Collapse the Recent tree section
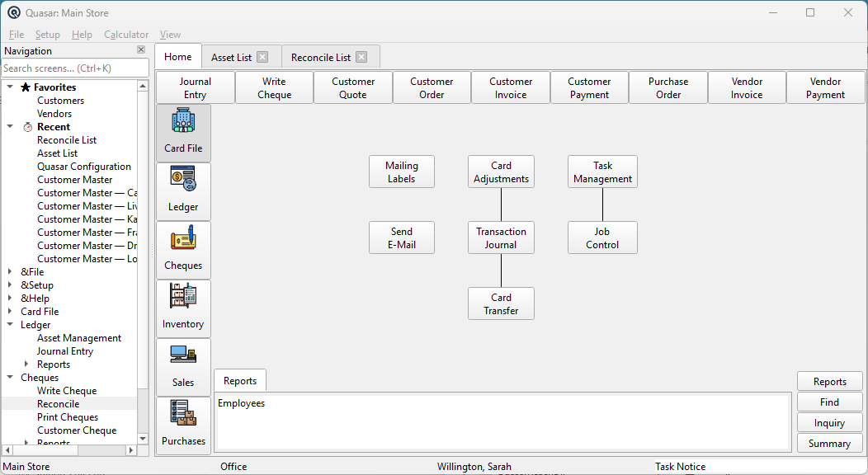 10,127
